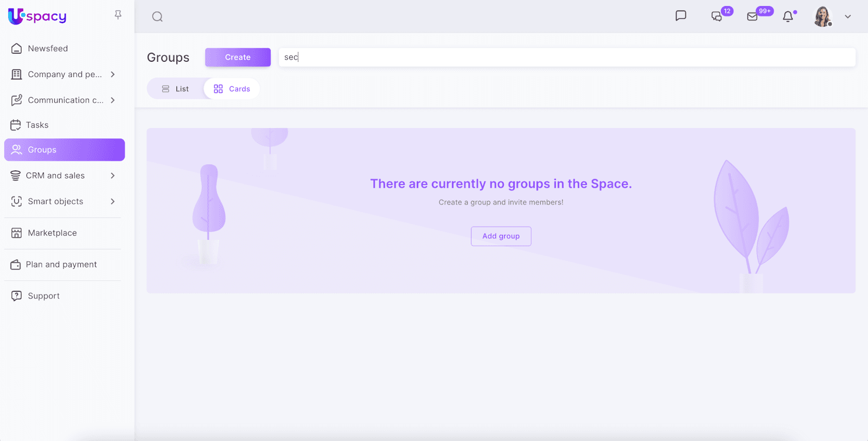Expand the Smart objects submenu
The height and width of the screenshot is (441, 868).
(x=113, y=202)
